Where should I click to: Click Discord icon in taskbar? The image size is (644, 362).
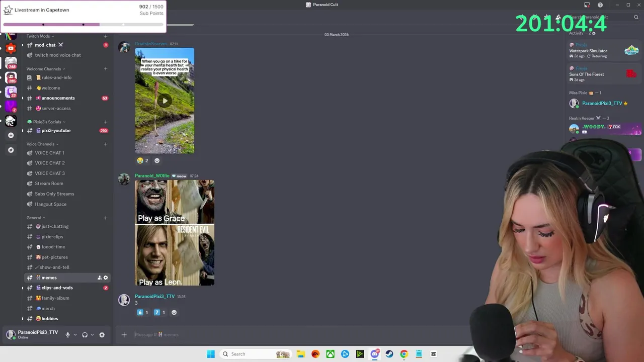tap(374, 354)
